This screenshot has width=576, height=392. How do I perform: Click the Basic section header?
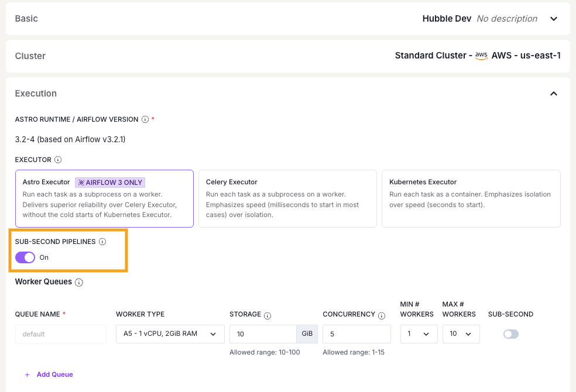pyautogui.click(x=26, y=19)
